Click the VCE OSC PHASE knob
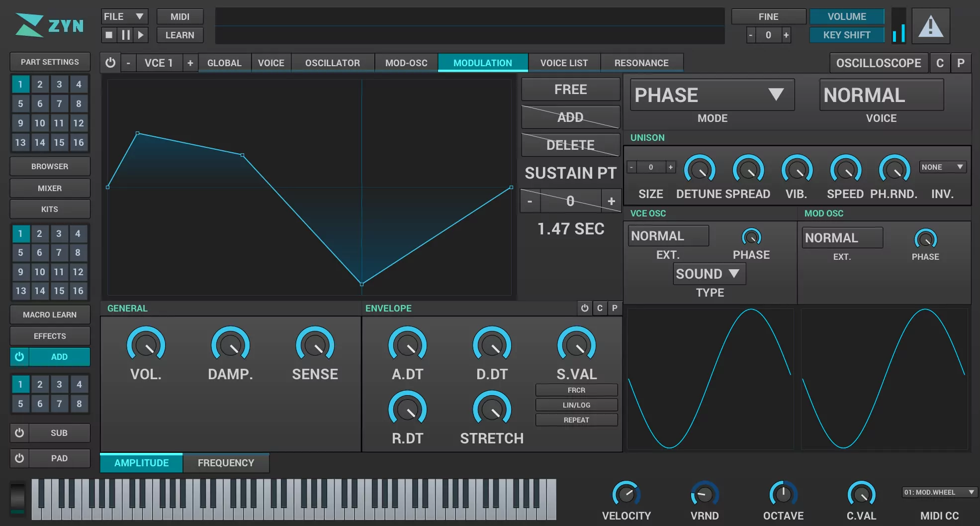This screenshot has width=980, height=526. tap(751, 237)
